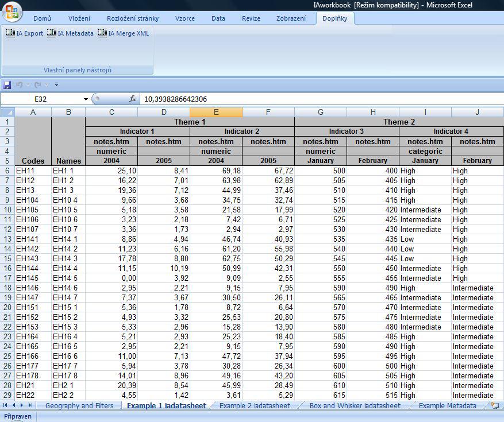The height and width of the screenshot is (422, 504).
Task: Select row 18 header
Action: [x=7, y=288]
